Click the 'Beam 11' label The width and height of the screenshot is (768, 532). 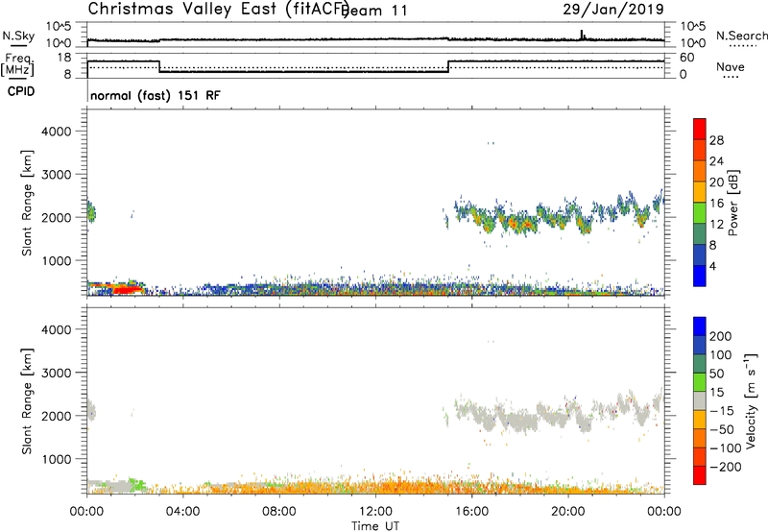pos(374,11)
